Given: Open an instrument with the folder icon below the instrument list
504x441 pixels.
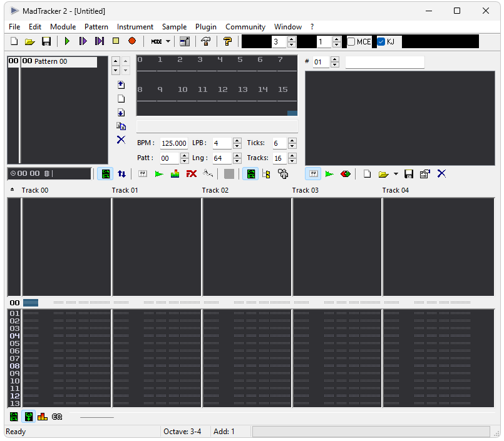Looking at the screenshot, I should [x=383, y=174].
